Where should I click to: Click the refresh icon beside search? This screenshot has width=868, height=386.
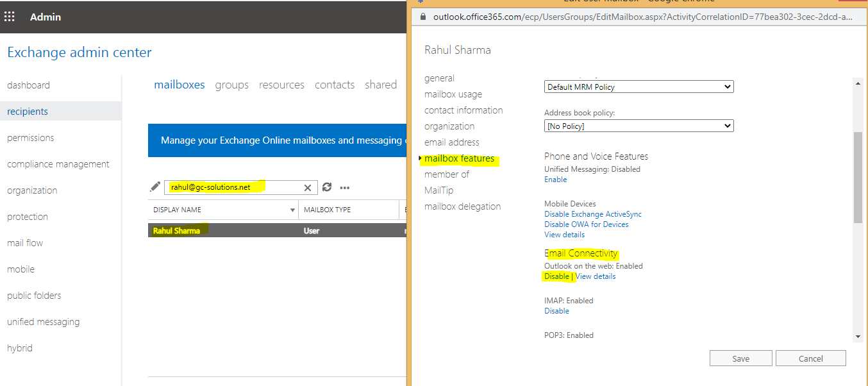327,187
